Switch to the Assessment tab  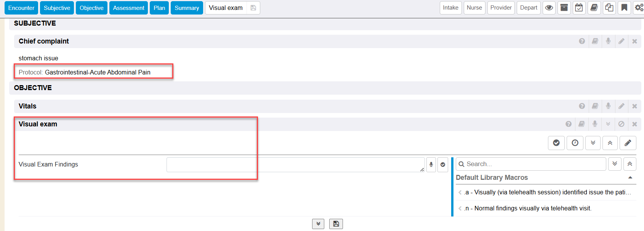[x=128, y=8]
